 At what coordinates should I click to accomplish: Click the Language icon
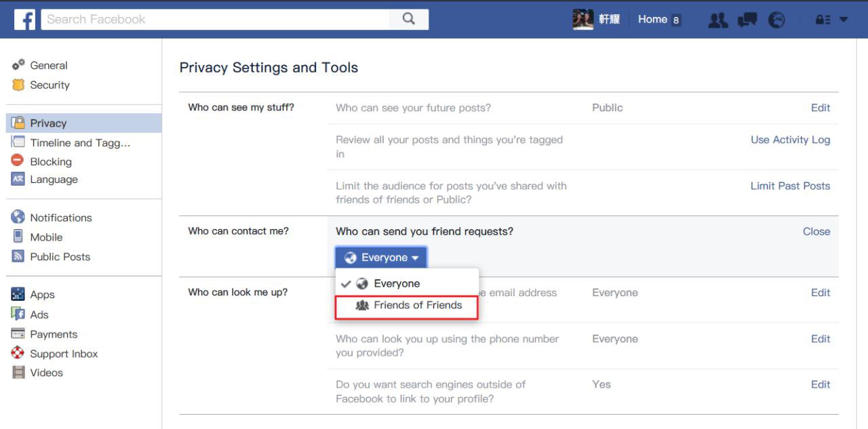[x=18, y=179]
